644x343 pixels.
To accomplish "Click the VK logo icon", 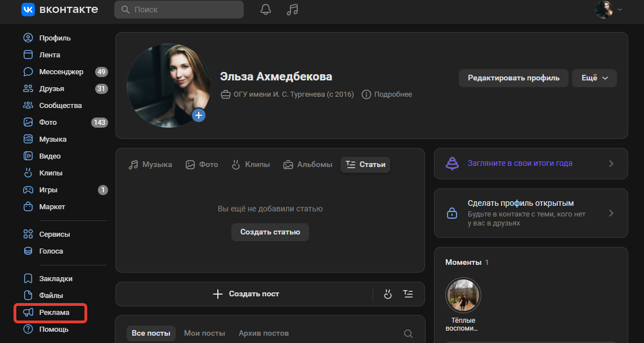I will click(28, 10).
